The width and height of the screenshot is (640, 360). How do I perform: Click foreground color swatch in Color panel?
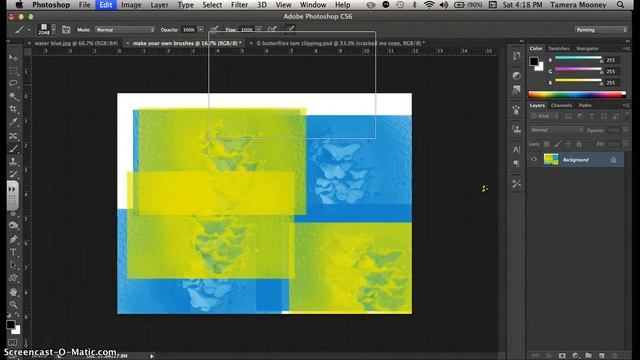[x=534, y=61]
